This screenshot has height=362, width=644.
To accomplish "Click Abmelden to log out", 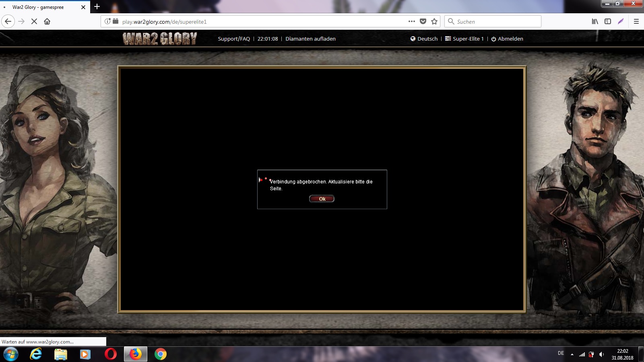I will 507,39.
